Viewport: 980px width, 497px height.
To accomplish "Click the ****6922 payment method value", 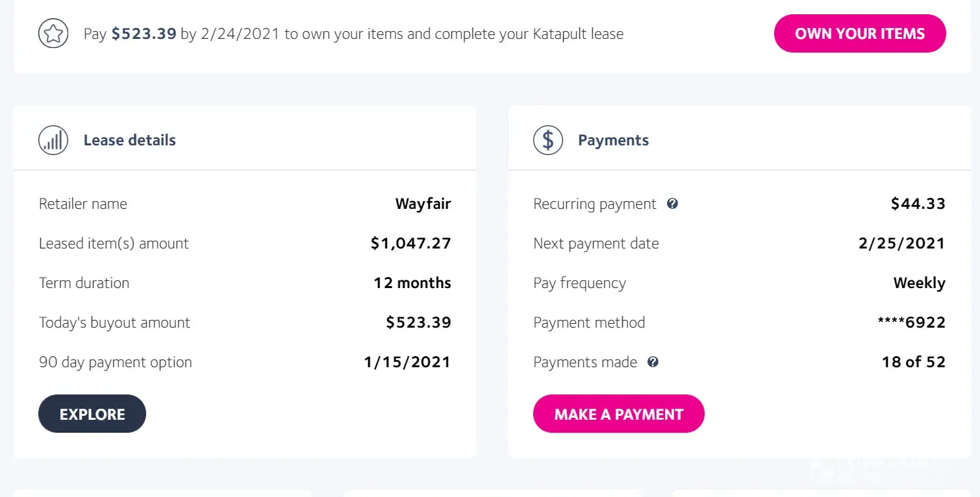I will pos(911,322).
